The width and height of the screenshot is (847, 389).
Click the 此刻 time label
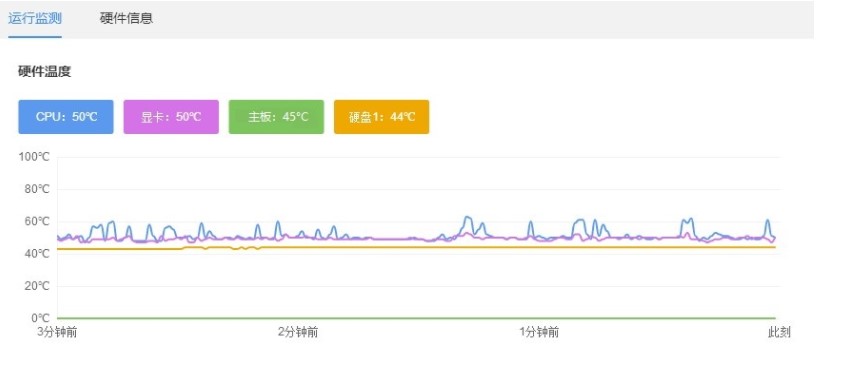[779, 332]
